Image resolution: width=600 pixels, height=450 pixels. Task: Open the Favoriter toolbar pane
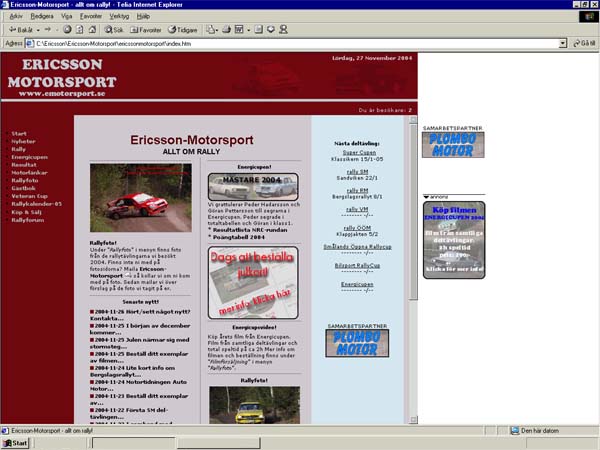coord(146,29)
